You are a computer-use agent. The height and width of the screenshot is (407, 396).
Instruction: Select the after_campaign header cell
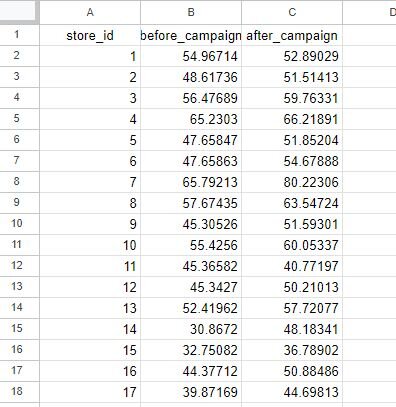click(x=292, y=35)
